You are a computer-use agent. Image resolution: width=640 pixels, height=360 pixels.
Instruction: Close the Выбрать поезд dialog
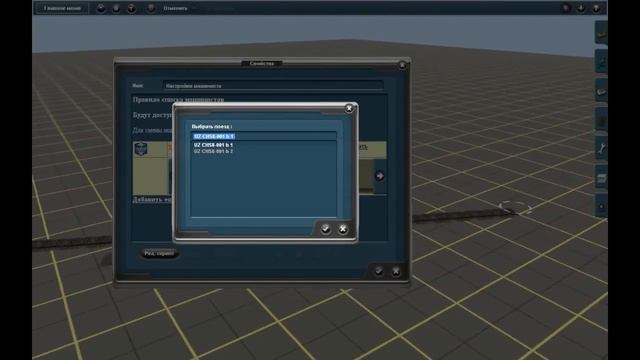coord(349,109)
